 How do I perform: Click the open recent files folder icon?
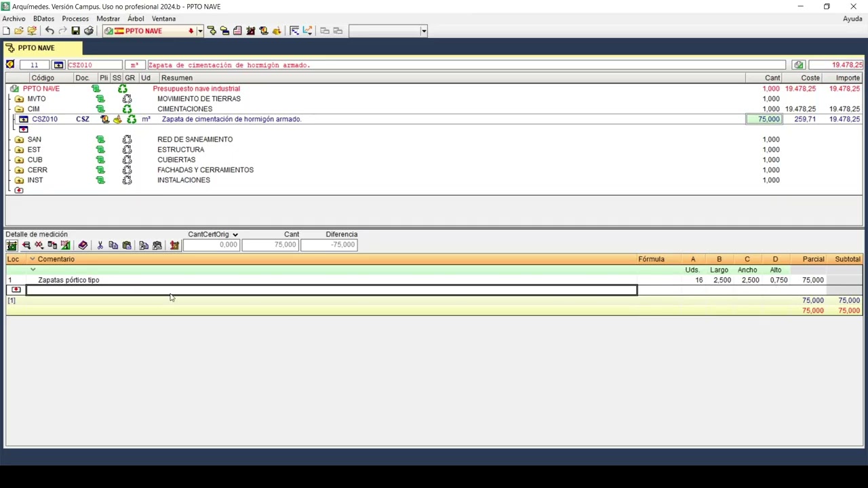point(32,30)
